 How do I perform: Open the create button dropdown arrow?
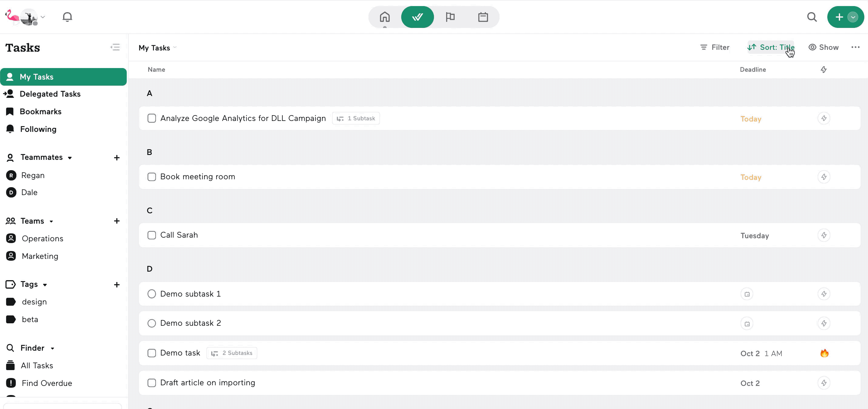point(853,17)
